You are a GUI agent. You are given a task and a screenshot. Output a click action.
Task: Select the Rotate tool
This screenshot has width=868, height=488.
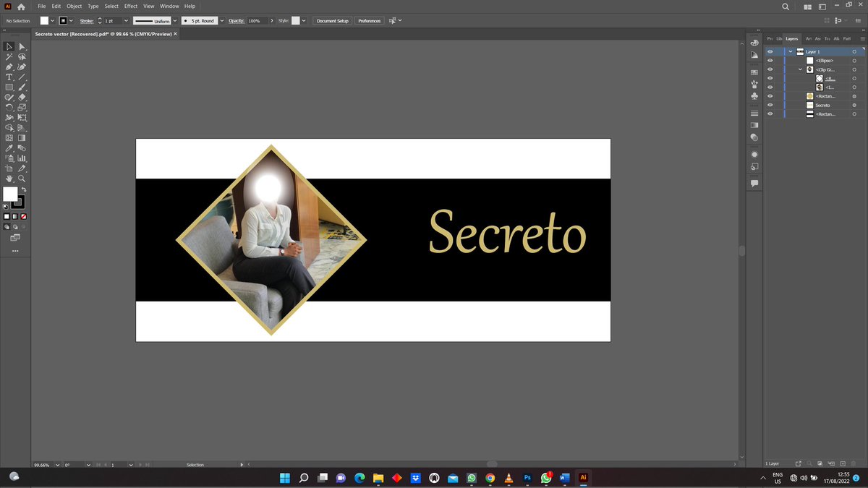pos(9,107)
